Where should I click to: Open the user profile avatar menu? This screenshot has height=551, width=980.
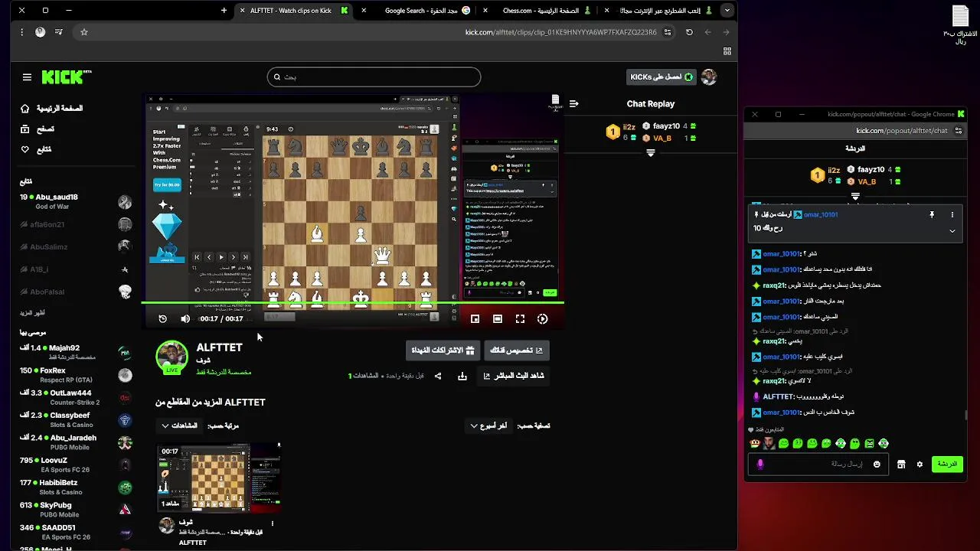point(709,77)
